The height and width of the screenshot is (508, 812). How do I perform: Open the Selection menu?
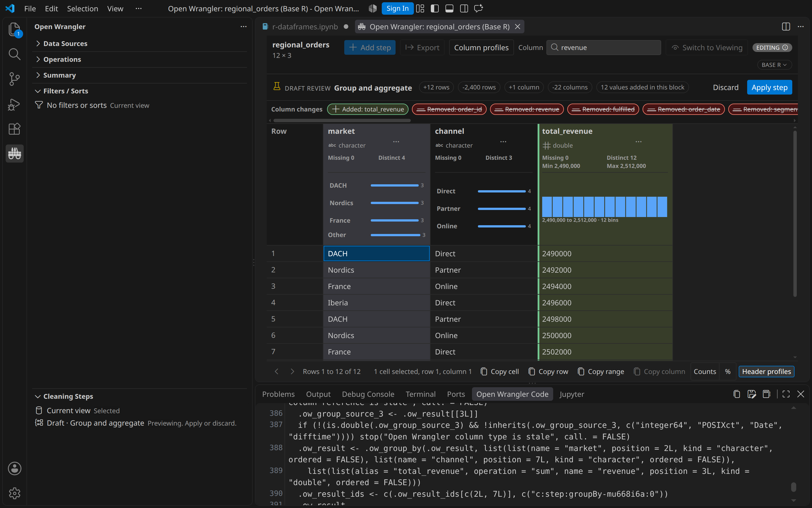(x=83, y=8)
